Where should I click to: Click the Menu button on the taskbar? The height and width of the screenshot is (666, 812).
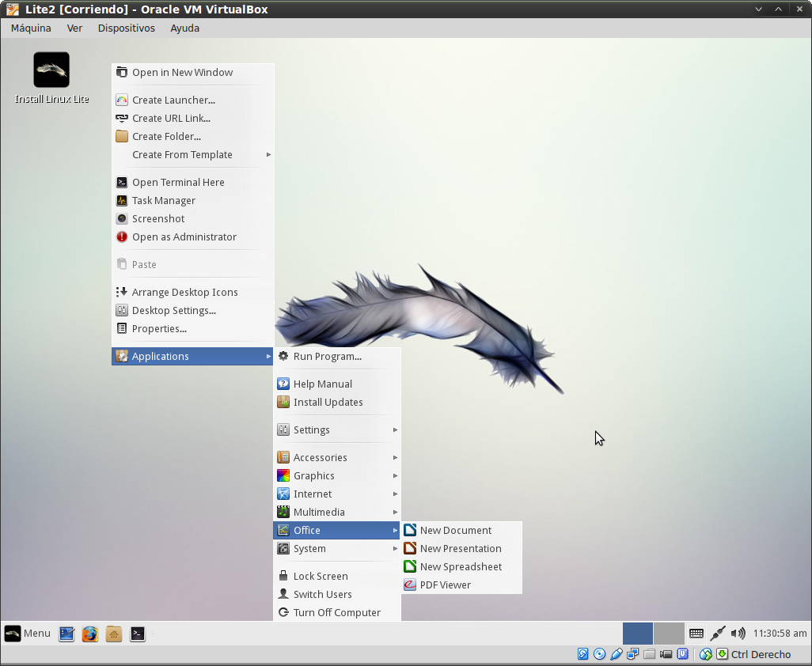pyautogui.click(x=28, y=634)
